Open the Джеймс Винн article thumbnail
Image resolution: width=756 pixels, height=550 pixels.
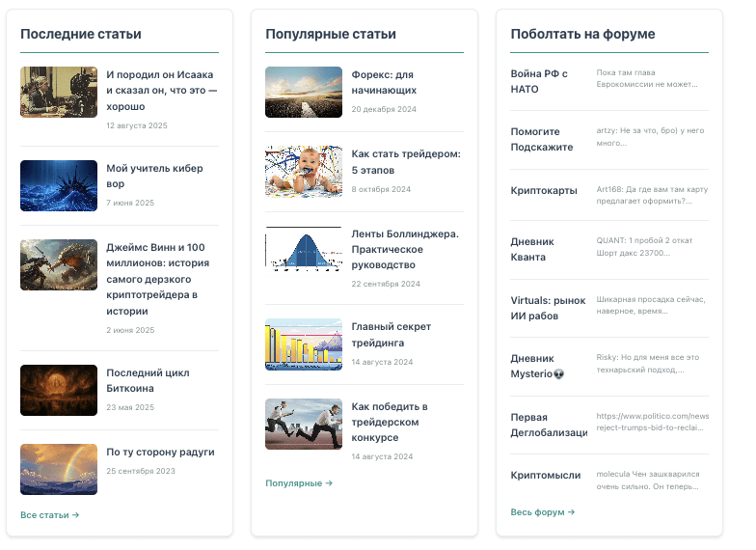[x=59, y=264]
